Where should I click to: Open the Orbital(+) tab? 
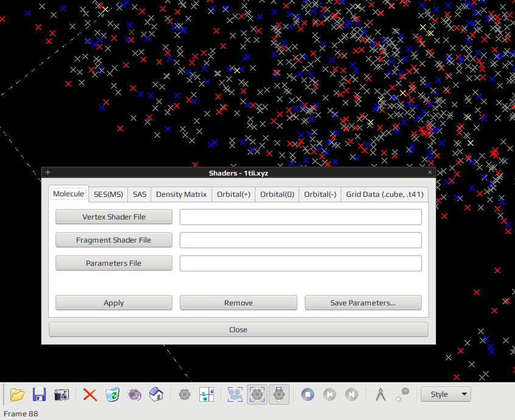[x=233, y=194]
